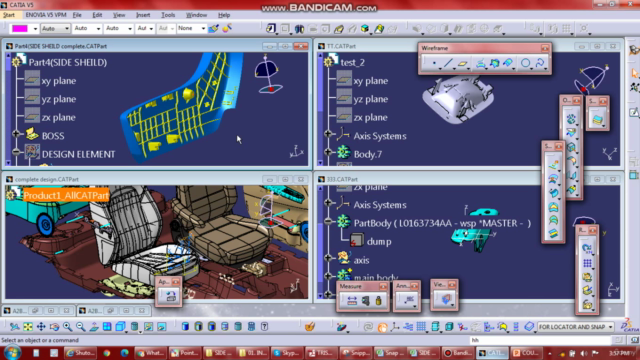Click the Fit All In icon
Viewport: 640px width, 360px height.
(x=28, y=327)
